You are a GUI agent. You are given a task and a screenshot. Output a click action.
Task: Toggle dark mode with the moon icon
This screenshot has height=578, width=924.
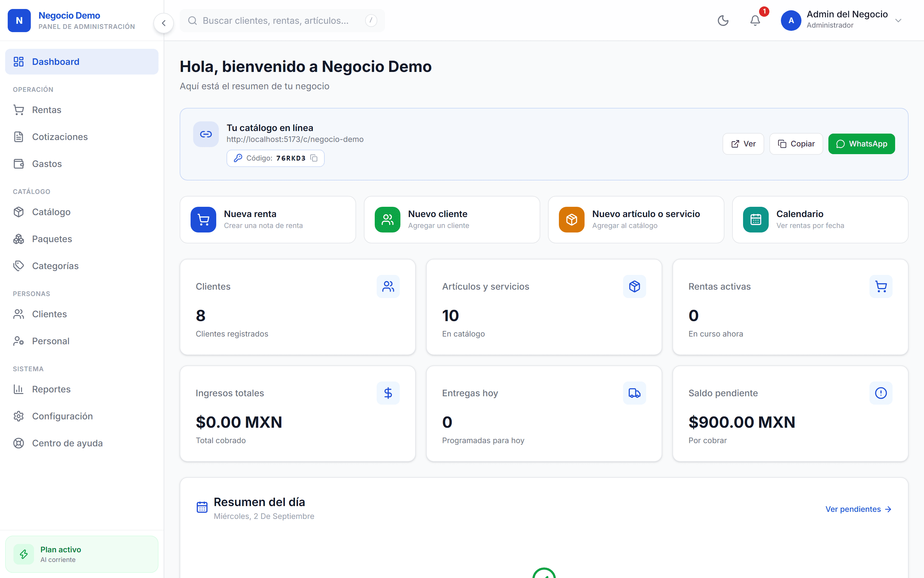tap(723, 21)
